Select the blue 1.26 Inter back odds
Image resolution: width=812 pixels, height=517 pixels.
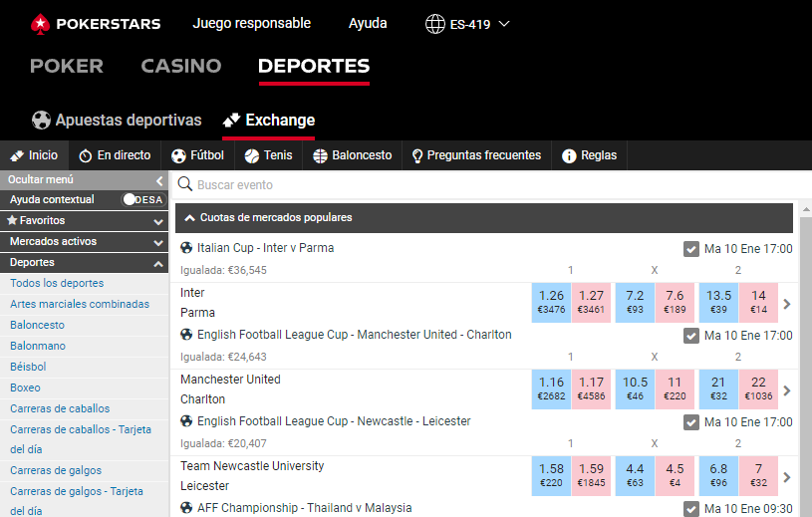[x=551, y=302]
